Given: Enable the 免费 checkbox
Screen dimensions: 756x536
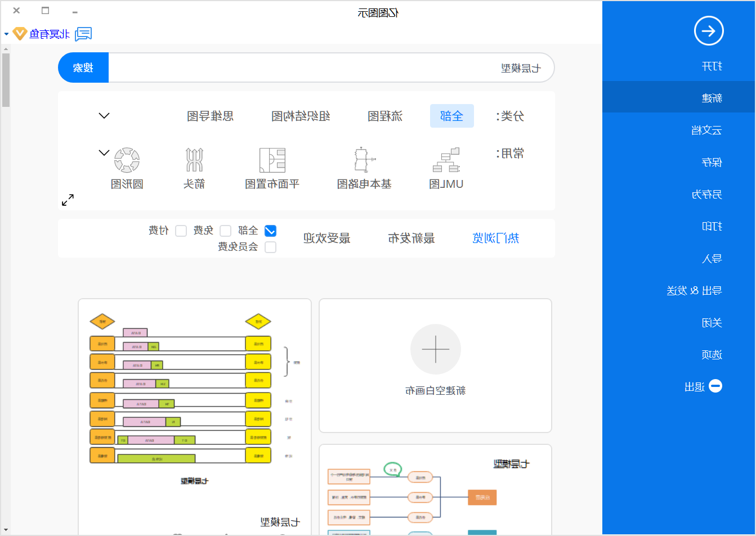Looking at the screenshot, I should pos(225,231).
